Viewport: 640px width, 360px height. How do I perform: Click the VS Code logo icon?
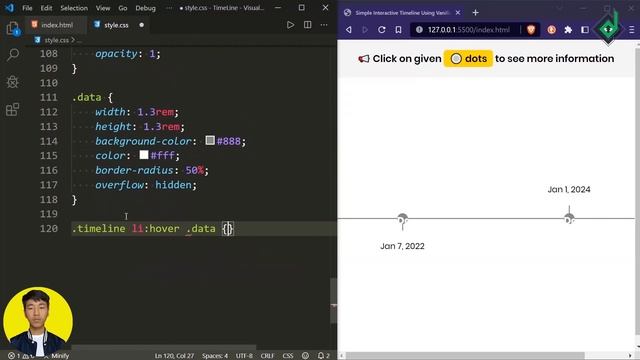pyautogui.click(x=9, y=8)
